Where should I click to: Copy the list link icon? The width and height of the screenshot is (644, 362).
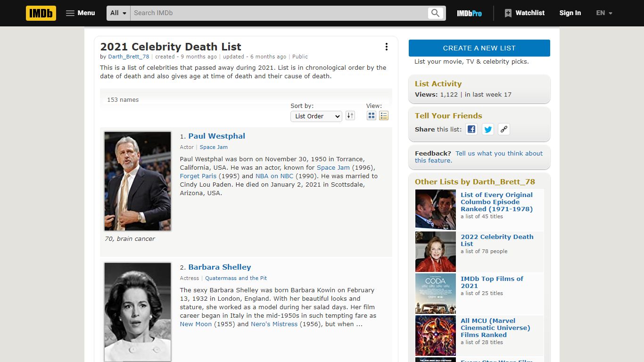point(504,129)
